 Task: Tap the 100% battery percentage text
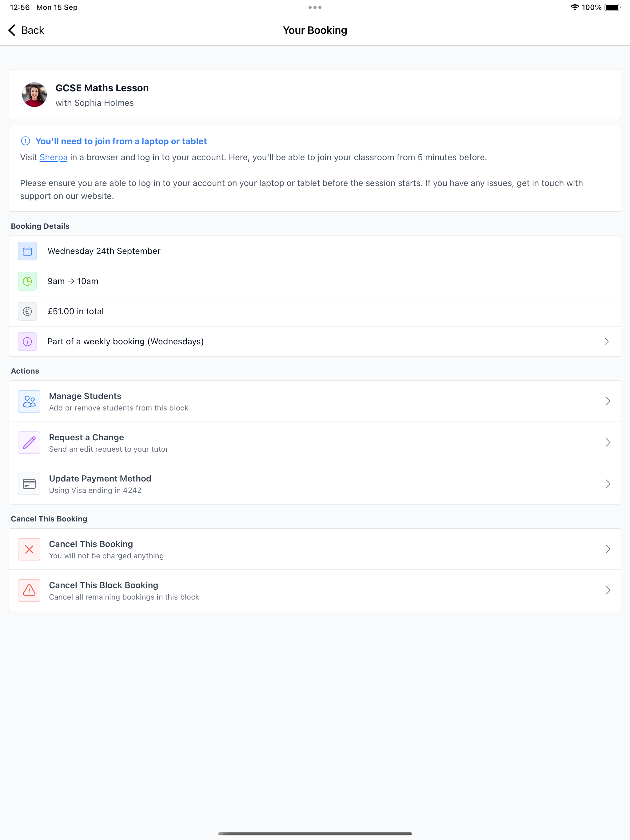pos(592,7)
